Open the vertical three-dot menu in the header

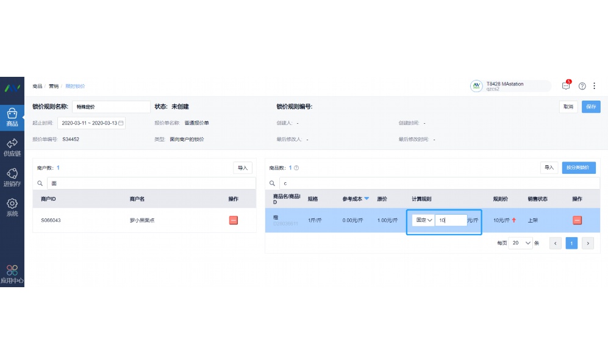[x=595, y=85]
